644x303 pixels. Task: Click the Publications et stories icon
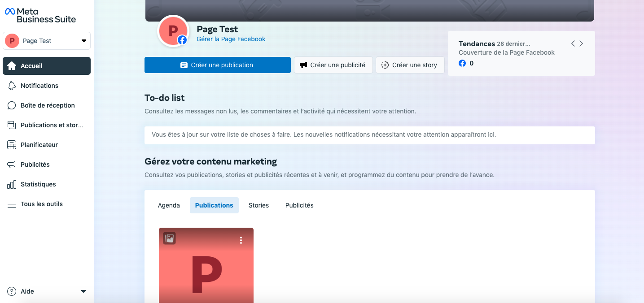pyautogui.click(x=12, y=125)
